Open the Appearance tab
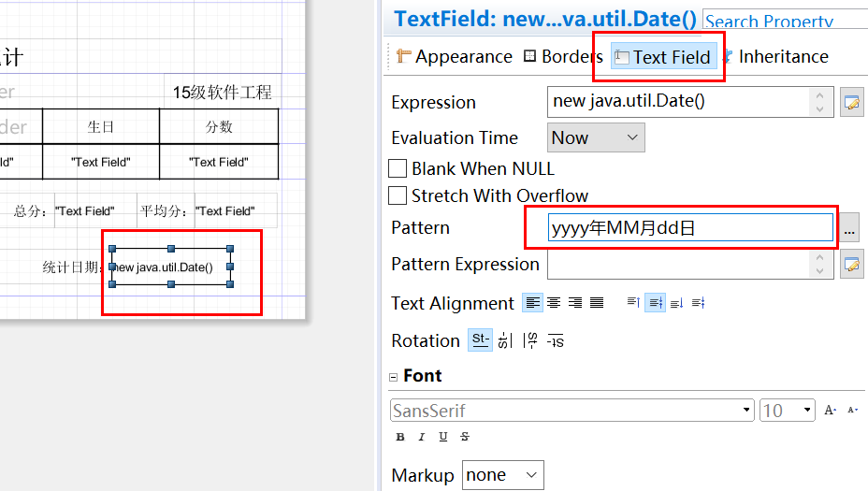This screenshot has width=868, height=491. coord(455,56)
